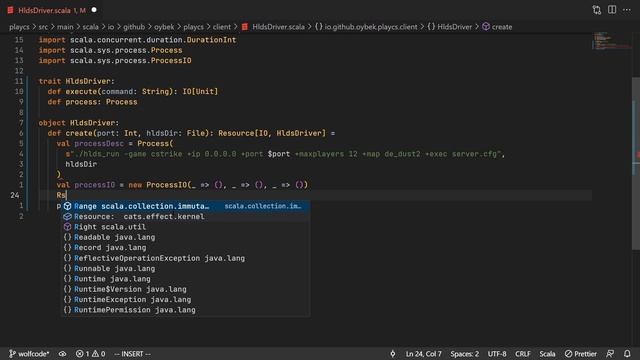Choose 'Resource: cats.effect.kernel' suggestion
Image resolution: width=640 pixels, height=360 pixels.
(186, 217)
